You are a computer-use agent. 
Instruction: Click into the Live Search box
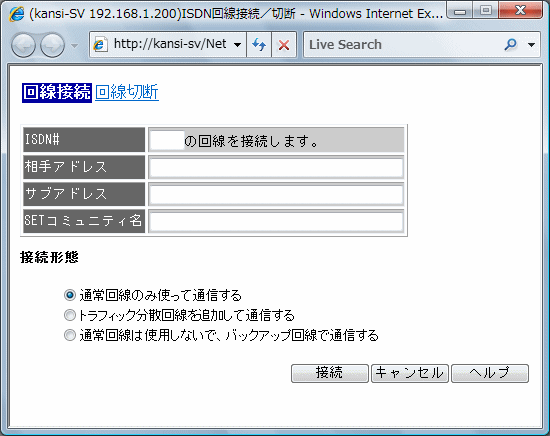(x=402, y=45)
